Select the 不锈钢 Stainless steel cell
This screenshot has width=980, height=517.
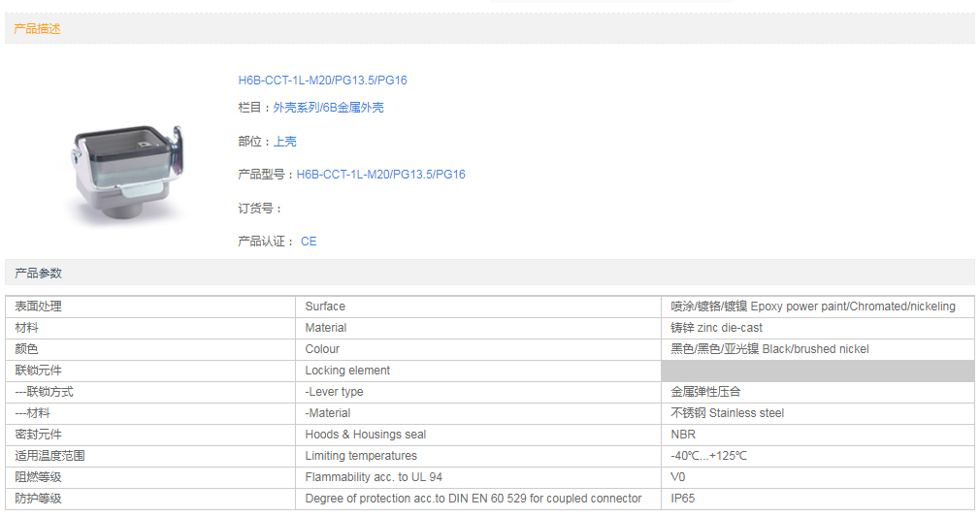point(727,413)
